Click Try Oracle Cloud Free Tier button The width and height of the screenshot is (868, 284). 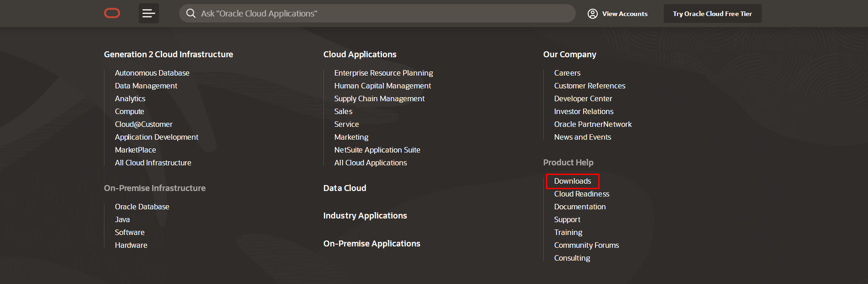[712, 14]
